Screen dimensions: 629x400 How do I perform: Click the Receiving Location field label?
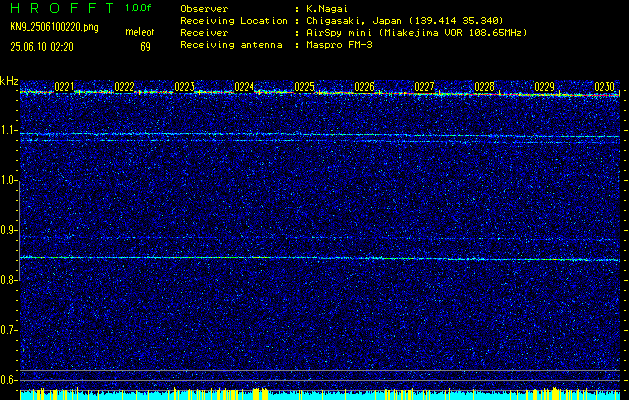pos(234,21)
